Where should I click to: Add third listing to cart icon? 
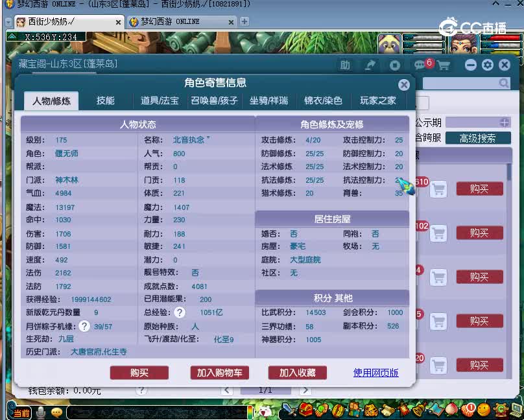pyautogui.click(x=438, y=277)
